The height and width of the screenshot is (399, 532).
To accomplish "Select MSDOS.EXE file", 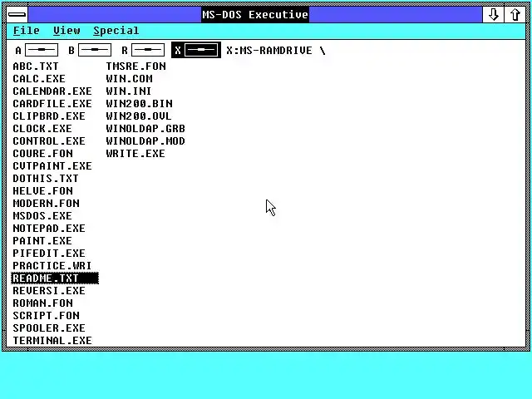I will 42,216.
